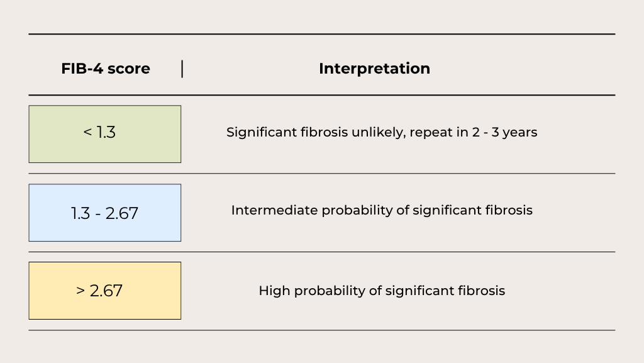
Task: Click the word 'Intermediate' in second row
Action: [274, 210]
